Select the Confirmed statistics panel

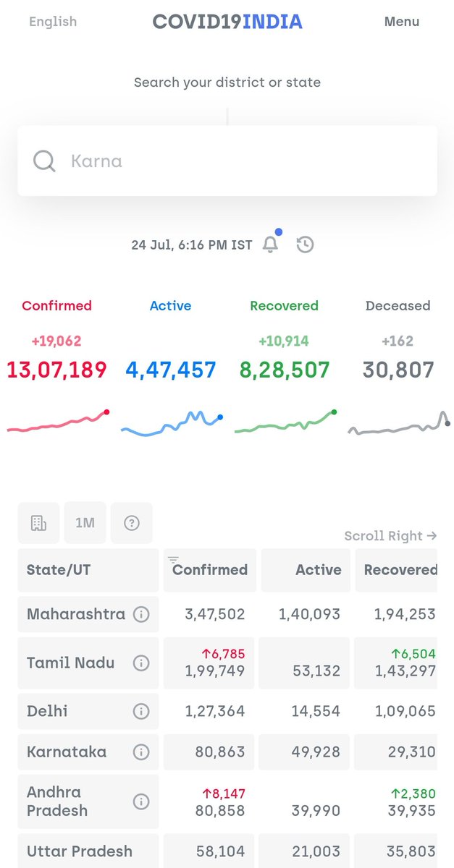(x=57, y=369)
